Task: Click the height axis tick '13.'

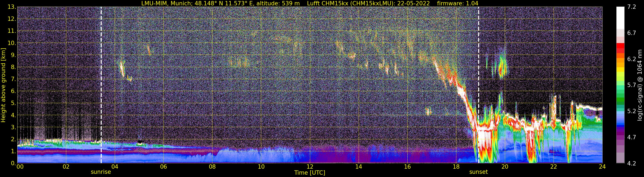Action: pyautogui.click(x=12, y=7)
